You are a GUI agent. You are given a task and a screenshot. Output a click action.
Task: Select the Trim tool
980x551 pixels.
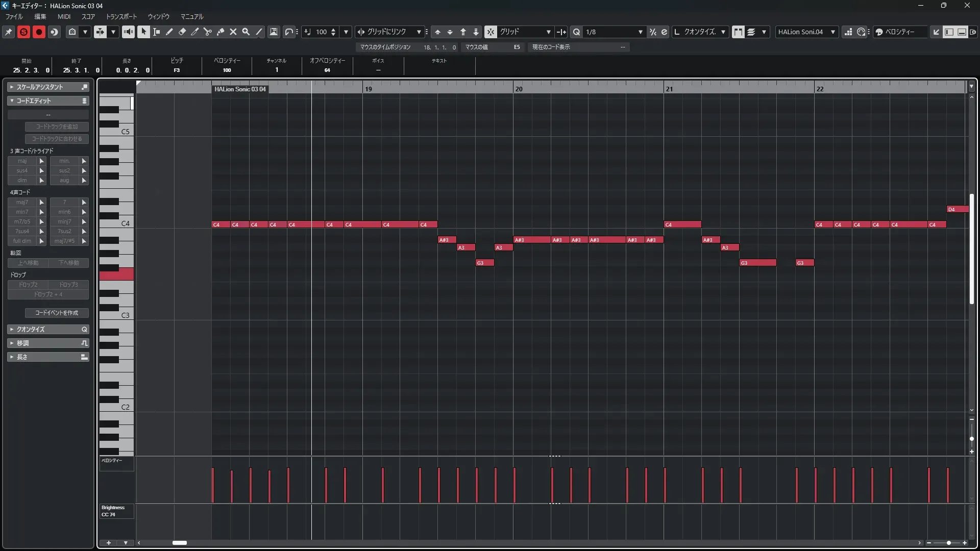195,32
